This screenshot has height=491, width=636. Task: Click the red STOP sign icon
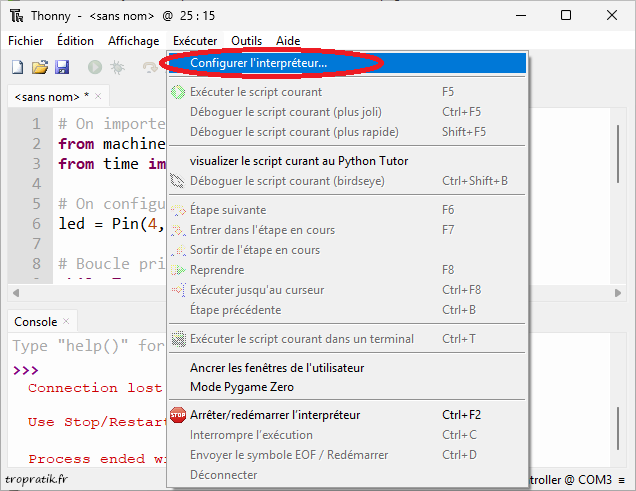(x=178, y=415)
